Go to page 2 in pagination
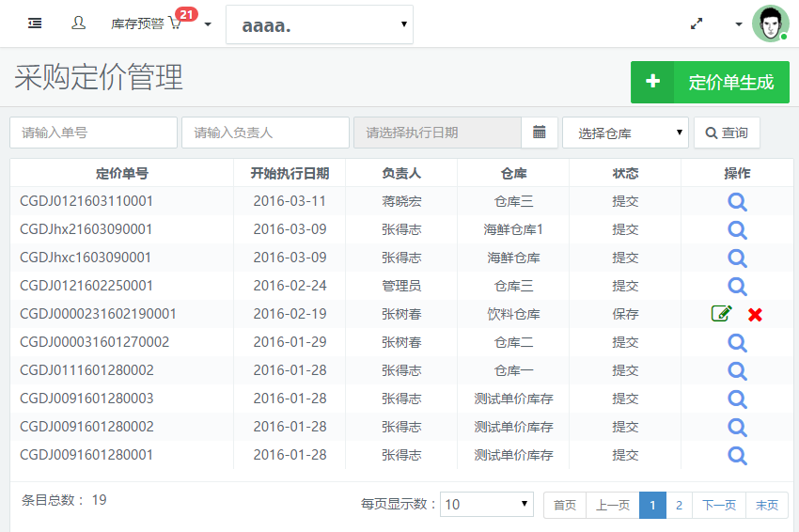799x532 pixels. [679, 505]
